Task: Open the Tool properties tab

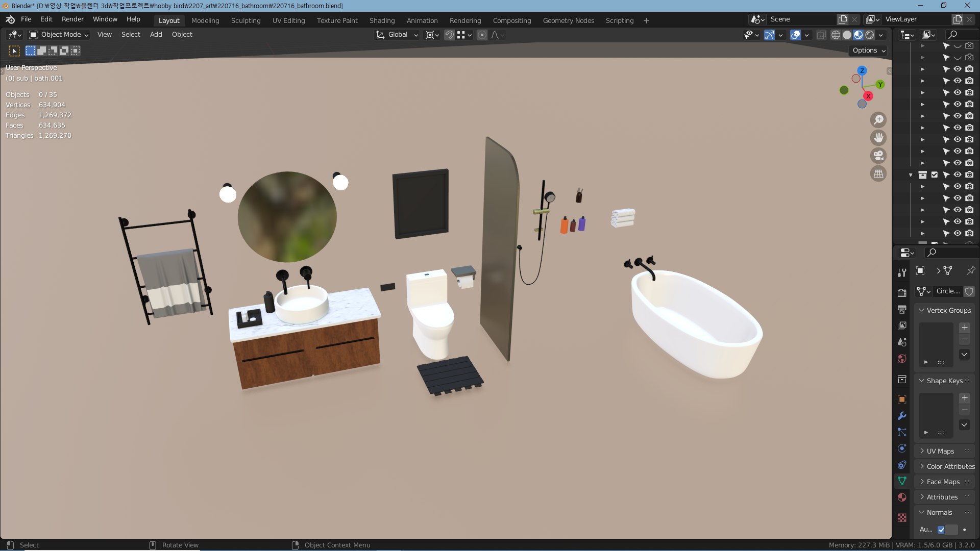Action: tap(902, 273)
